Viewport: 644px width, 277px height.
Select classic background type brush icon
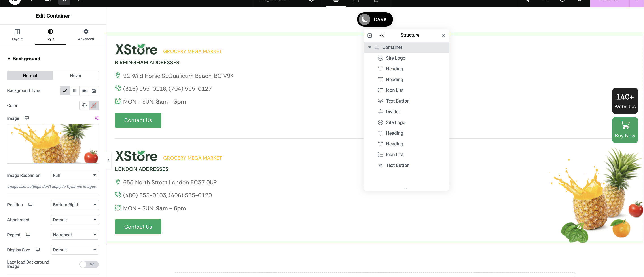click(65, 91)
